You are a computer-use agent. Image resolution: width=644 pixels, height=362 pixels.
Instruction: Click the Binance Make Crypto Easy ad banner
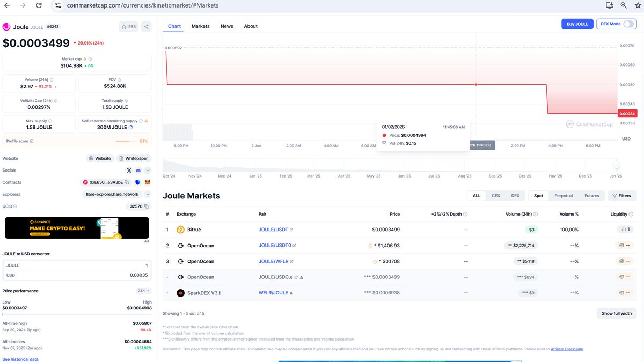(77, 228)
